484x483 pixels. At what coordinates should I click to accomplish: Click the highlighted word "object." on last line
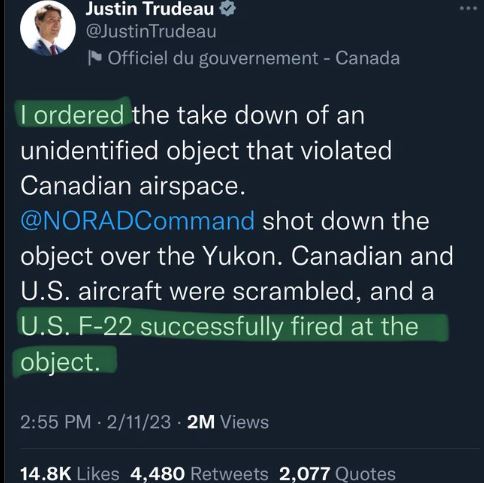60,362
